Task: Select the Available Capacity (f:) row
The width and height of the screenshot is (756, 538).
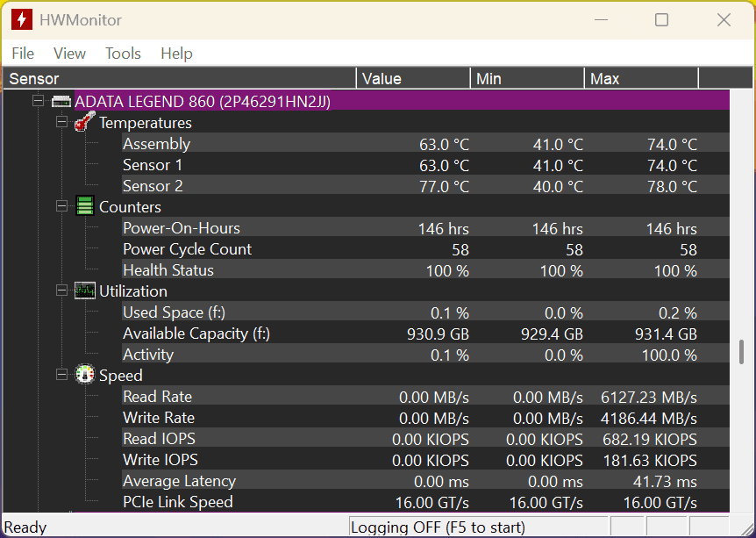Action: [x=425, y=334]
